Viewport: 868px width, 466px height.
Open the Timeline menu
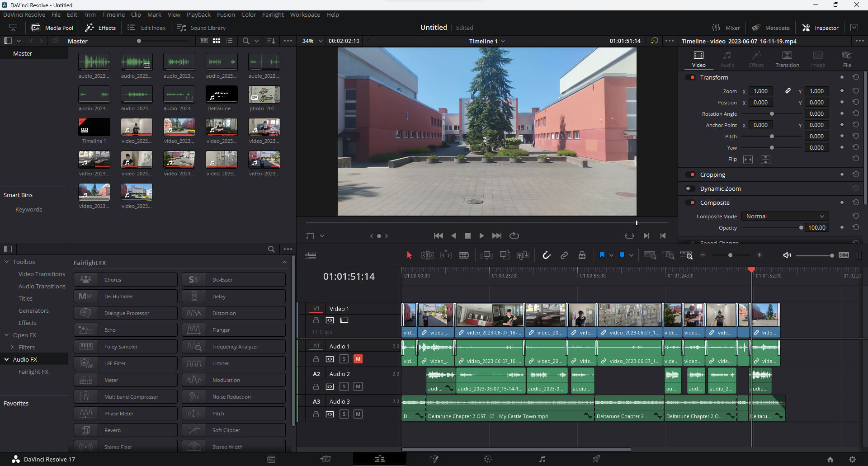tap(113, 14)
